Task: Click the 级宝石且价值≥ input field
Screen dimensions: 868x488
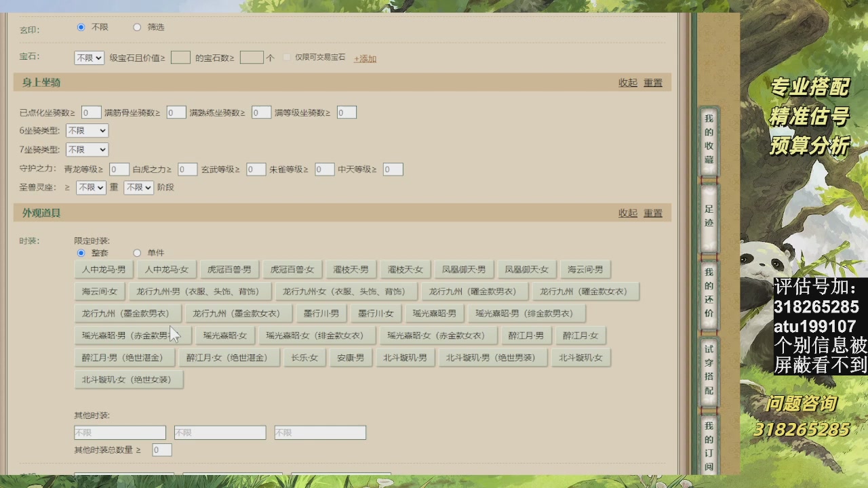Action: click(180, 58)
